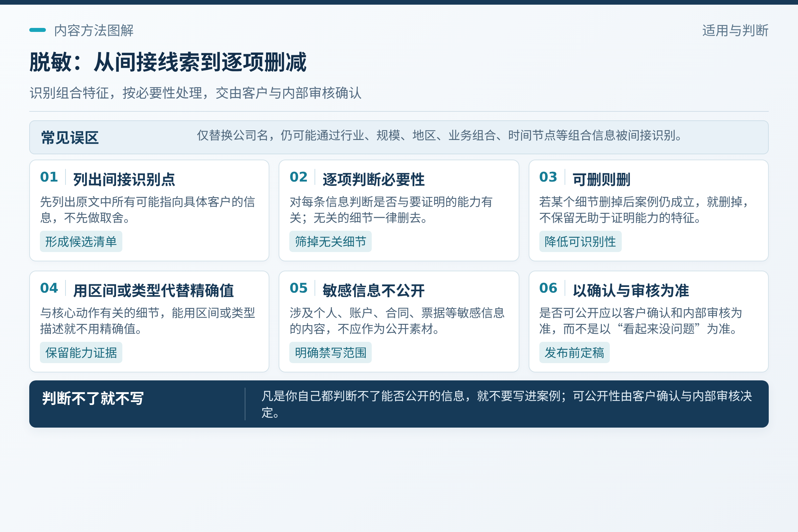The image size is (798, 532).
Task: Click the 发布前定稿 tag
Action: click(575, 352)
